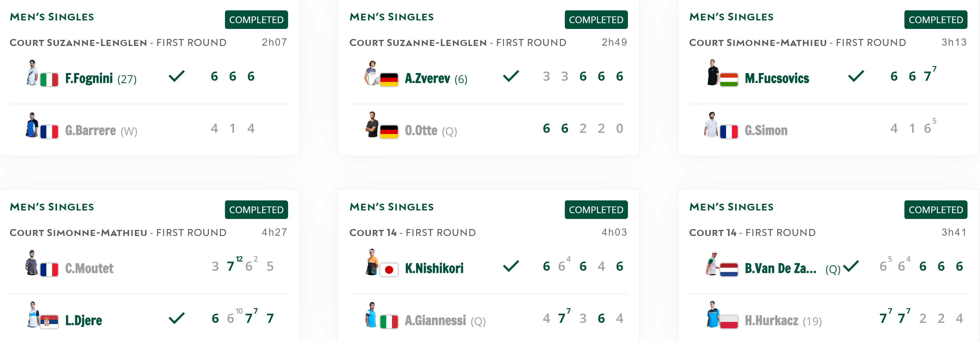Open C.Moutet player profile
This screenshot has height=342, width=980.
coord(89,268)
